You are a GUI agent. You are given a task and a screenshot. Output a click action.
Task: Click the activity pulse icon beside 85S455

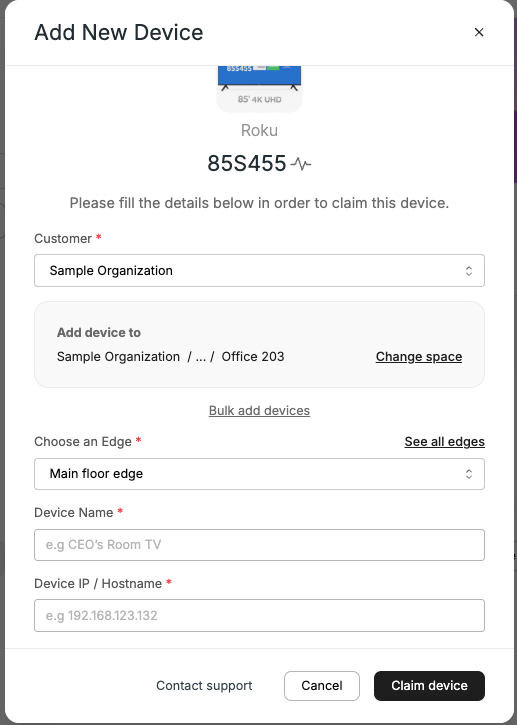pyautogui.click(x=301, y=164)
